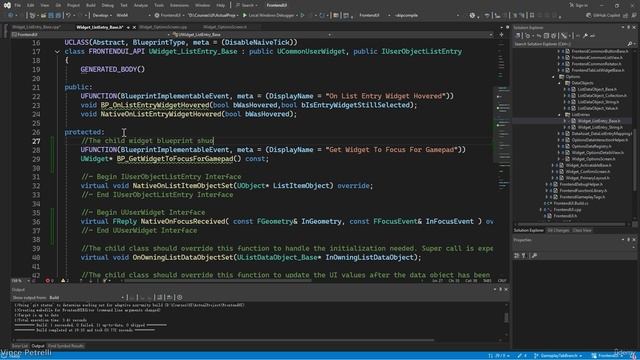Select ListDataObject_Collection.h file
This screenshot has width=640, height=360.
tap(601, 96)
